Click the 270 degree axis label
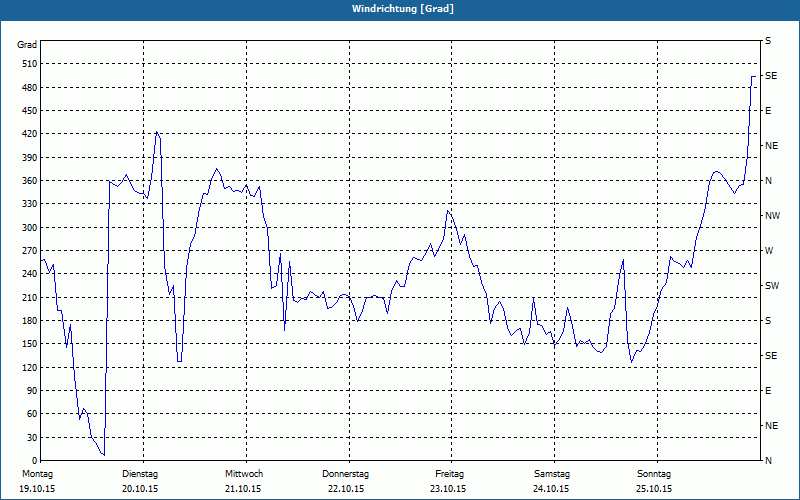 click(x=30, y=251)
